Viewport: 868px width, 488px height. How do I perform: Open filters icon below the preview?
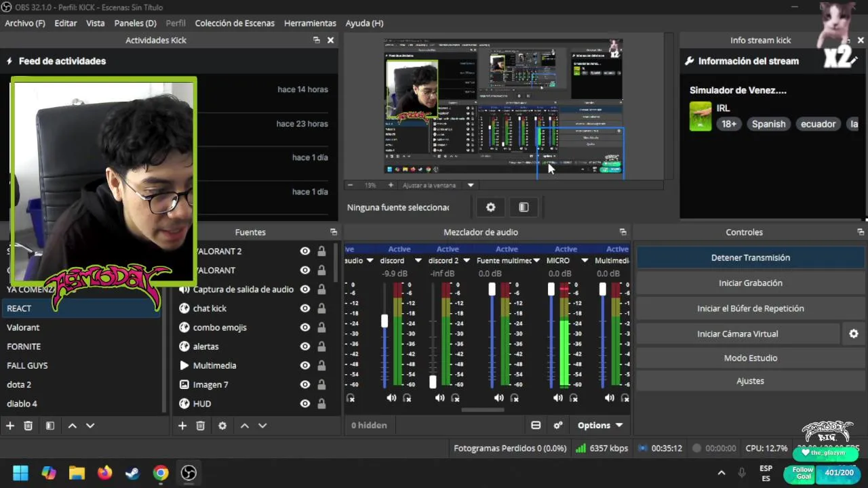[x=524, y=207]
